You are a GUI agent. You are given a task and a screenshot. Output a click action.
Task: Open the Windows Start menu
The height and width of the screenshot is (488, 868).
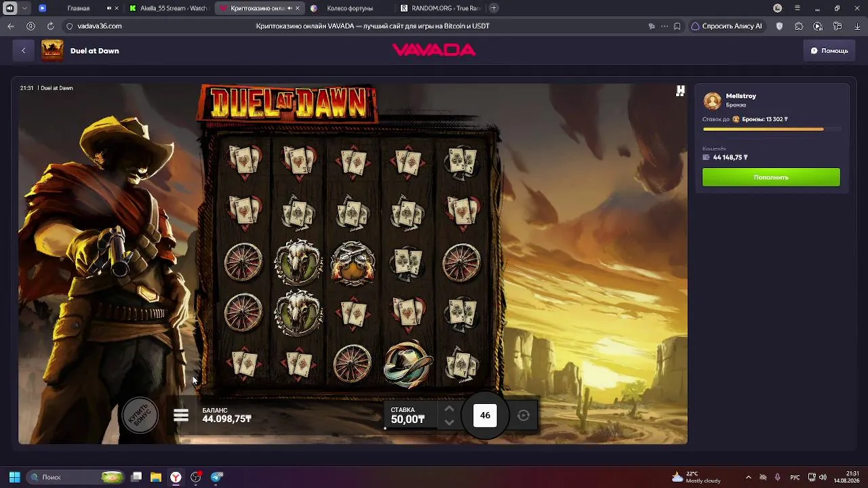coord(14,477)
